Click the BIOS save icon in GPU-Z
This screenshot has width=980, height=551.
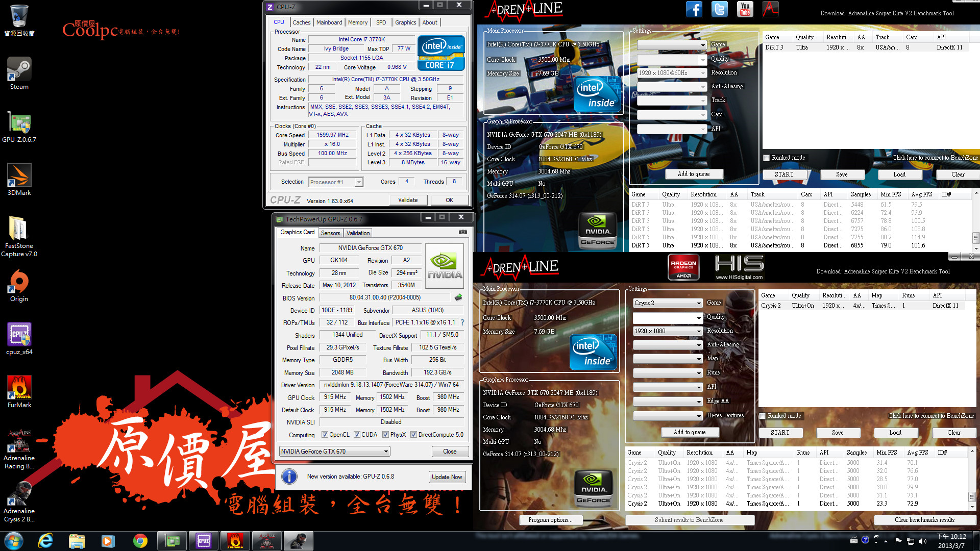tap(458, 297)
